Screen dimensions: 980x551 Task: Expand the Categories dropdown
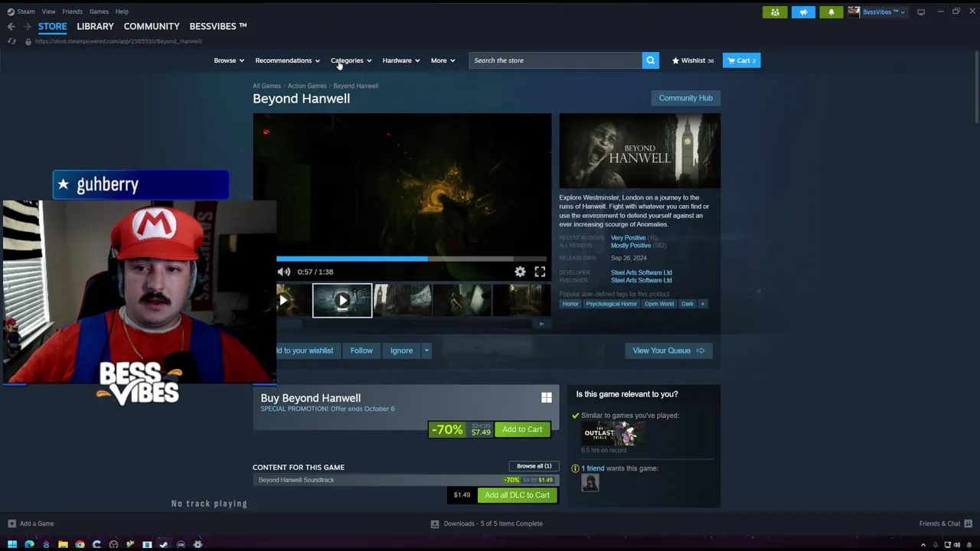click(x=351, y=60)
